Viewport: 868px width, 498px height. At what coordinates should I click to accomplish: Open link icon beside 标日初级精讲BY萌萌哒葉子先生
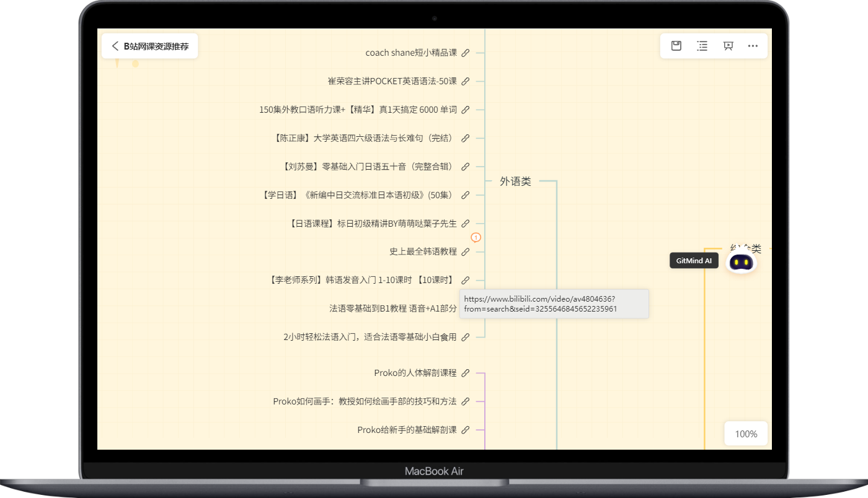(466, 224)
